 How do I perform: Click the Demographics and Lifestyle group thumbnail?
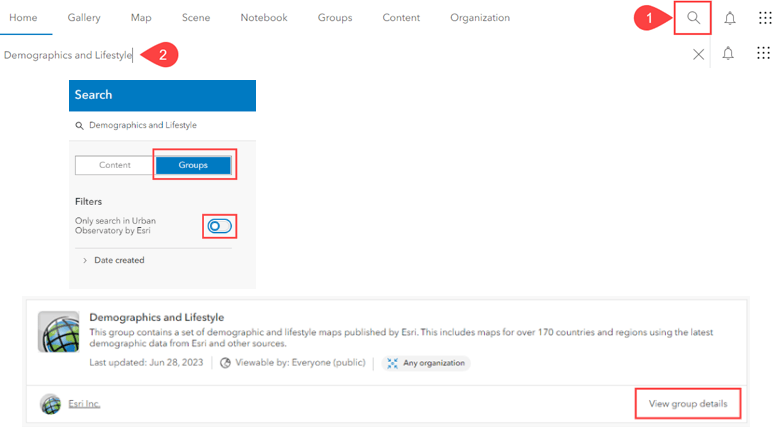click(59, 332)
